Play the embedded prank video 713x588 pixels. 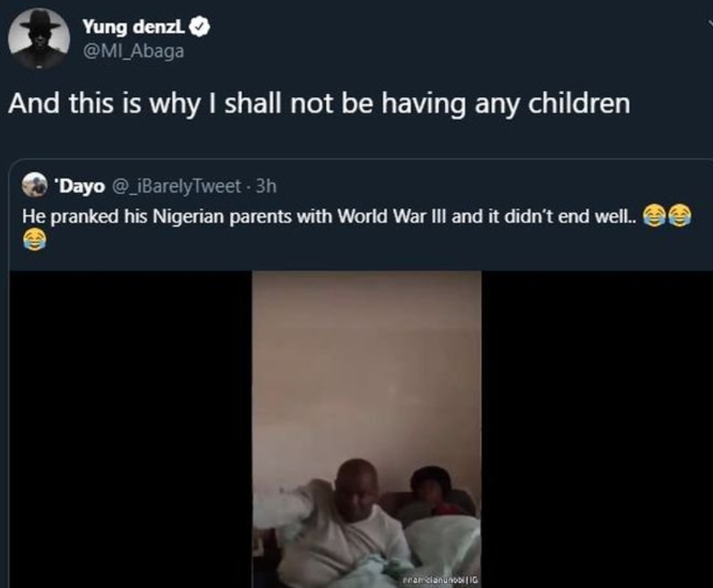tap(366, 429)
